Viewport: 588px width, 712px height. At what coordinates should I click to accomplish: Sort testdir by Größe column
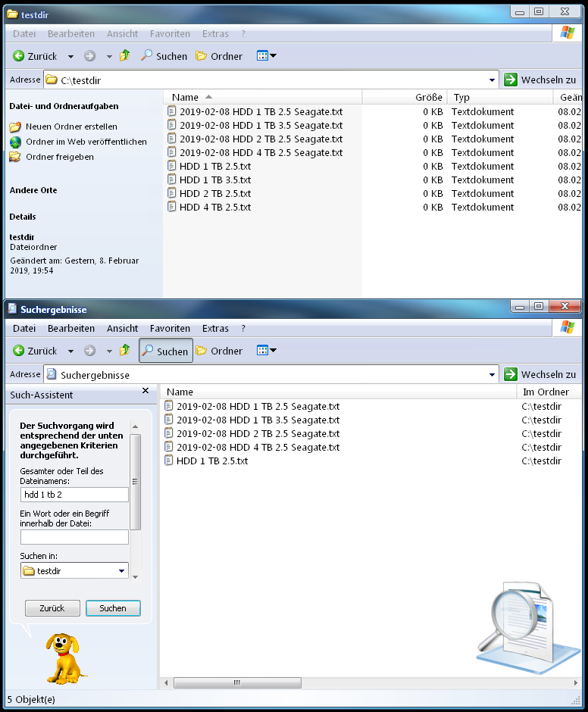(x=405, y=97)
